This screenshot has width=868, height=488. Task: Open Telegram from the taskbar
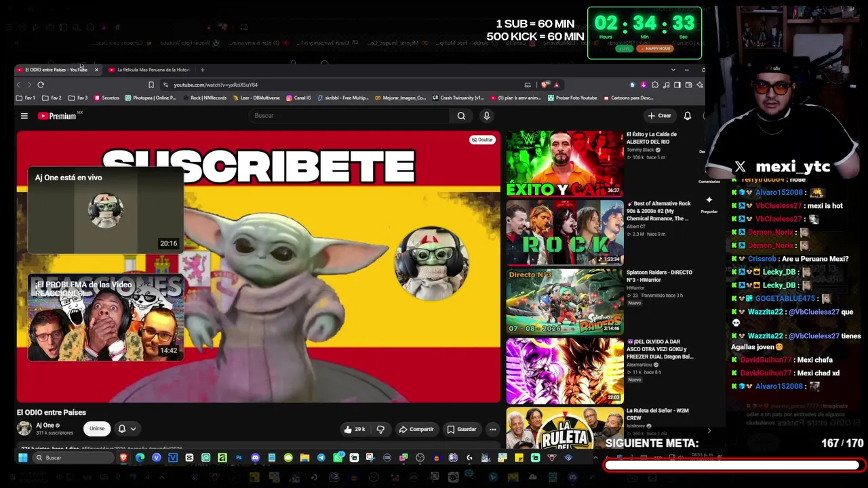(x=321, y=457)
